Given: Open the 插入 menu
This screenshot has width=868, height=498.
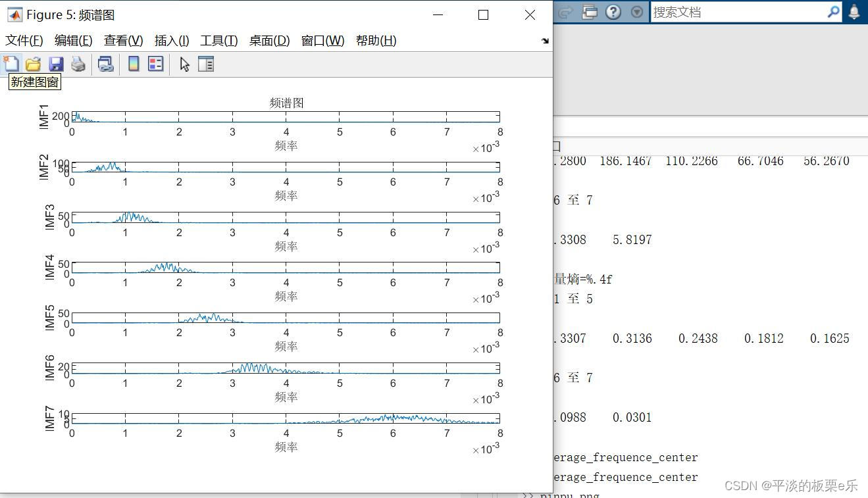Looking at the screenshot, I should 171,40.
